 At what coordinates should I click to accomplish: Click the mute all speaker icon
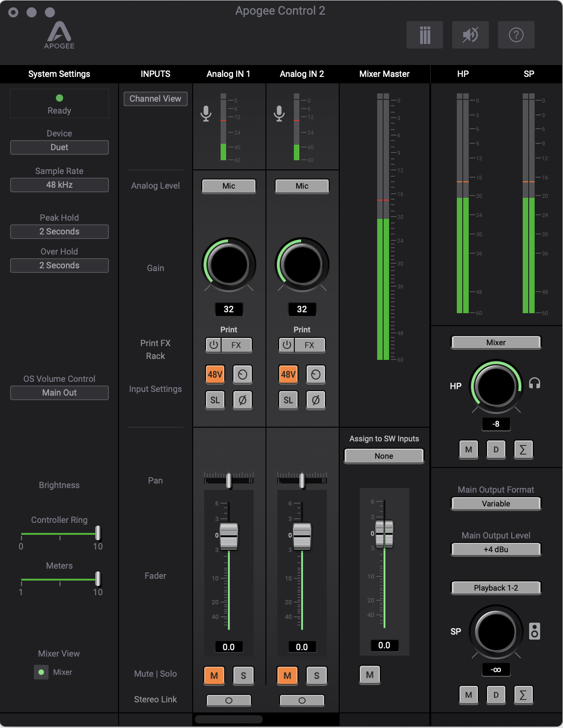tap(470, 35)
